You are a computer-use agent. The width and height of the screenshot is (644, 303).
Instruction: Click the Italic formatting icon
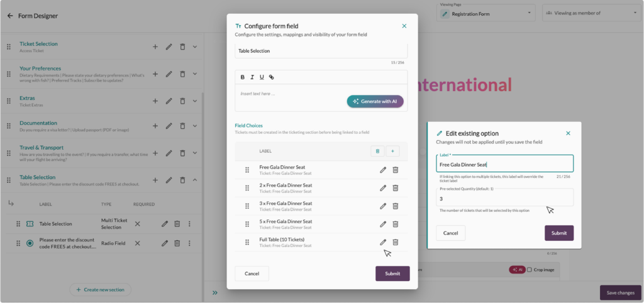[252, 77]
